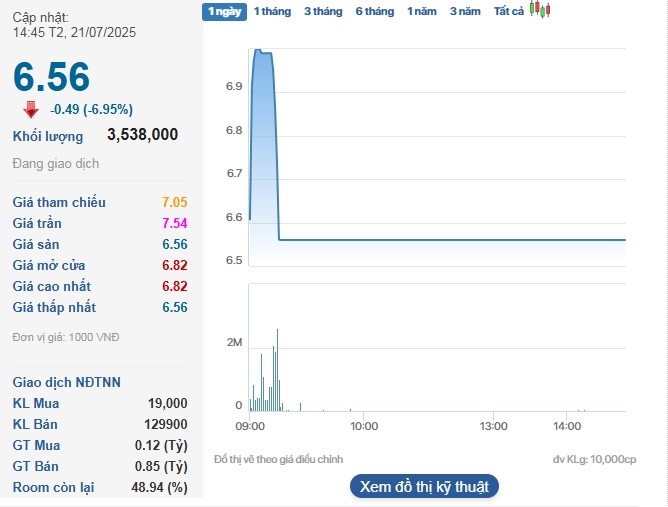The image size is (668, 507).
Task: Click the 'Giá trần' ceiling price 7.54
Action: click(x=174, y=223)
